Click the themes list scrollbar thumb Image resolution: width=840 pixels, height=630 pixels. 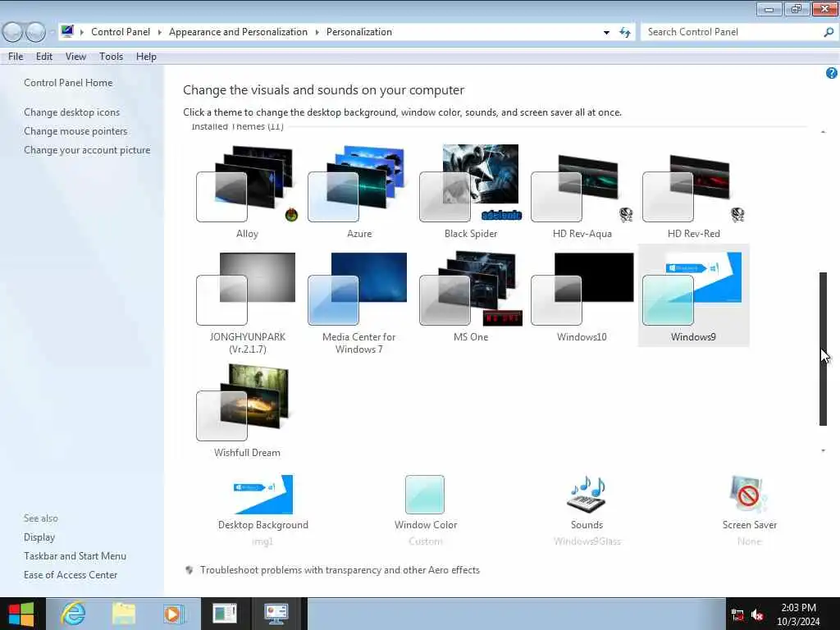pyautogui.click(x=824, y=349)
